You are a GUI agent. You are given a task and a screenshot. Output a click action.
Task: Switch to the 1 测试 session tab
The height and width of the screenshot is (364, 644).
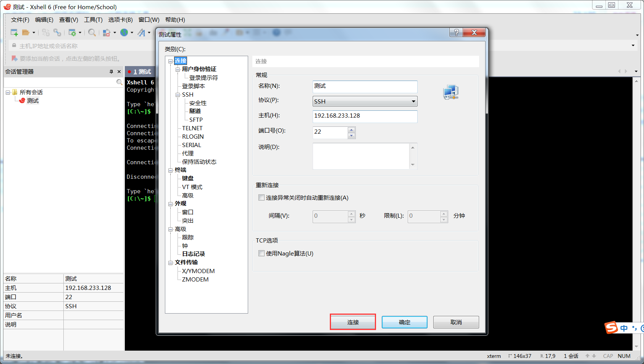click(x=140, y=71)
